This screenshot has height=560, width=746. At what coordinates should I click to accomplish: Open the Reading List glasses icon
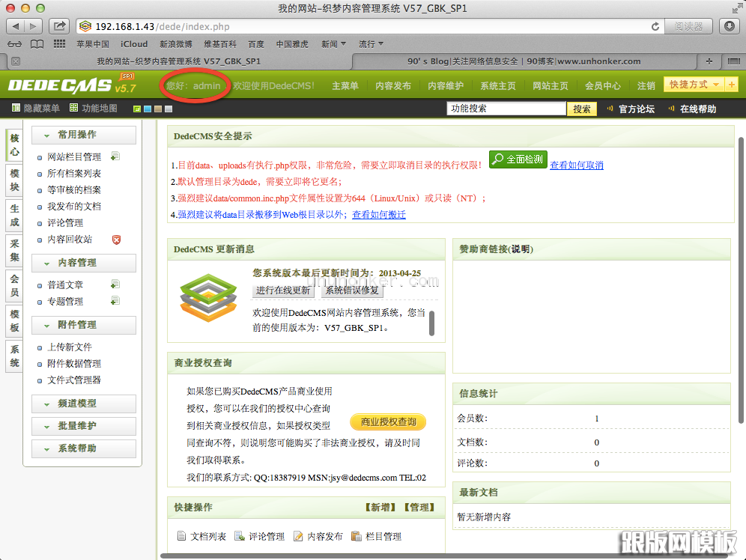click(14, 44)
